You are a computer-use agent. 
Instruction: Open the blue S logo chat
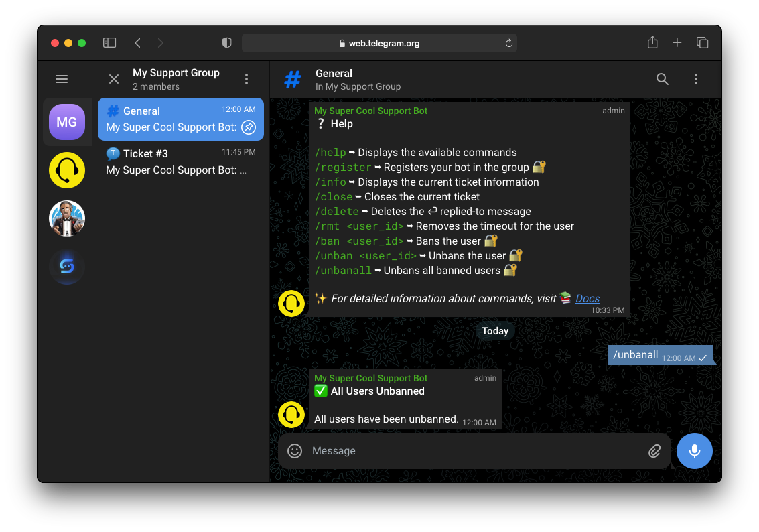(x=67, y=266)
